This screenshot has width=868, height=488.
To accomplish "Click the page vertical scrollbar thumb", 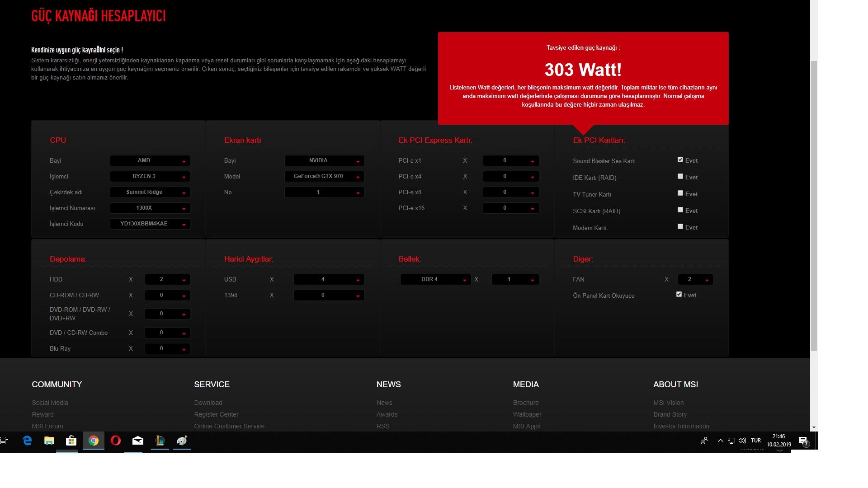I will (814, 206).
